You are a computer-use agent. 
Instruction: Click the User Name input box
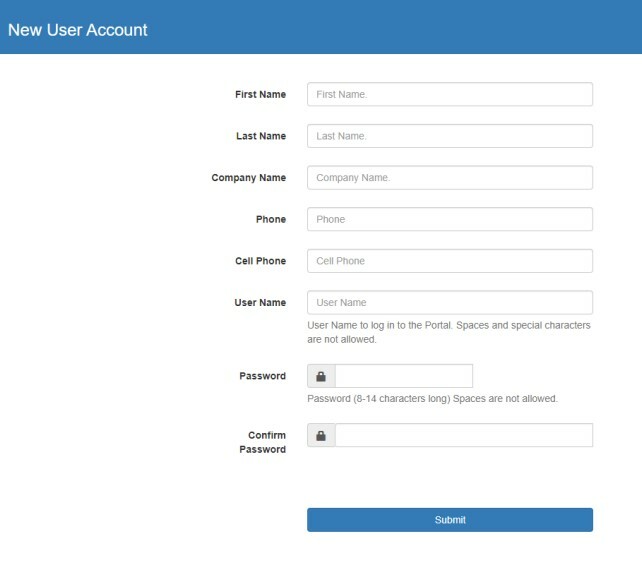[449, 303]
